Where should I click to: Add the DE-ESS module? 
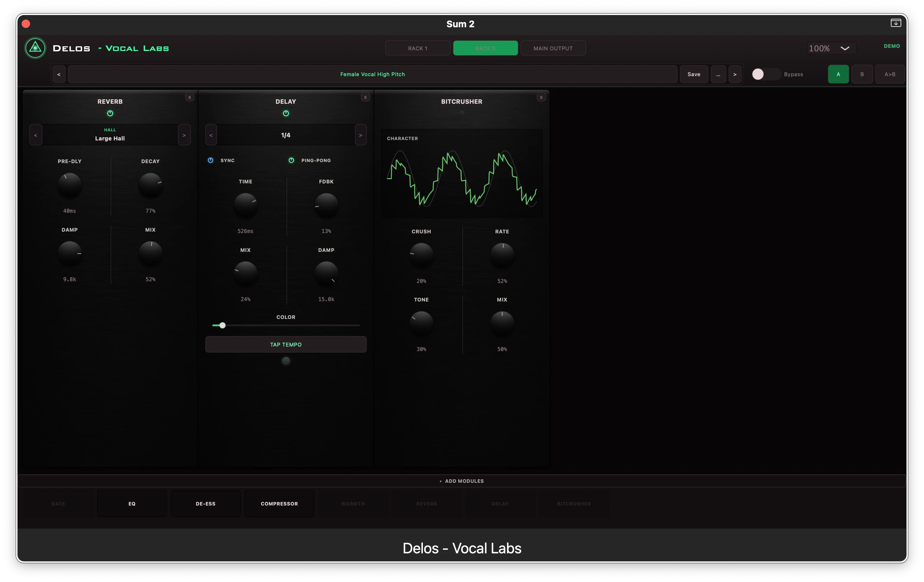[206, 503]
